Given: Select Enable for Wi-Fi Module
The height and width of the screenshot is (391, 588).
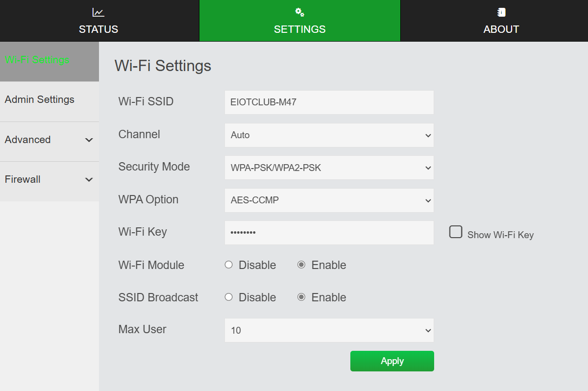Looking at the screenshot, I should click(x=301, y=265).
